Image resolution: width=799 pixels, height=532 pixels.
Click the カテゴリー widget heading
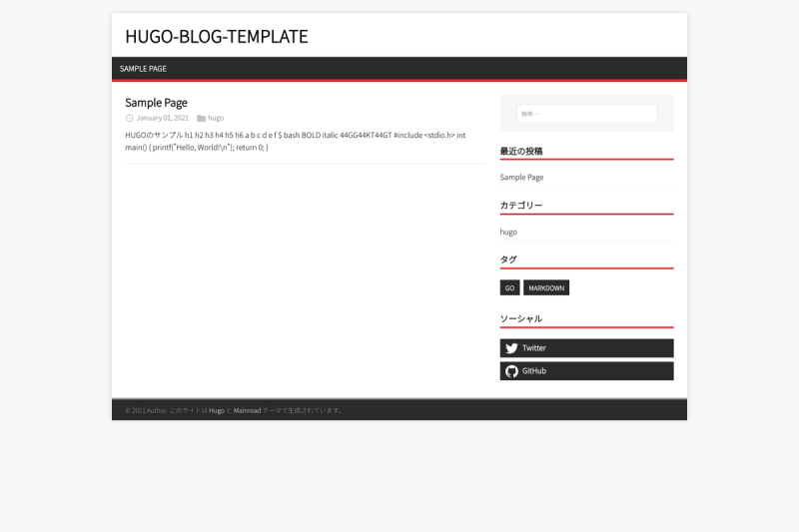tap(520, 206)
